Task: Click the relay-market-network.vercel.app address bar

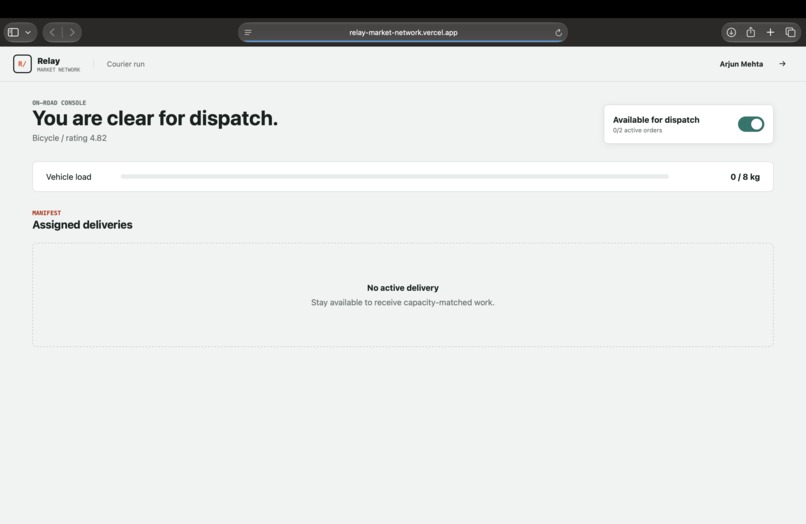Action: point(403,32)
